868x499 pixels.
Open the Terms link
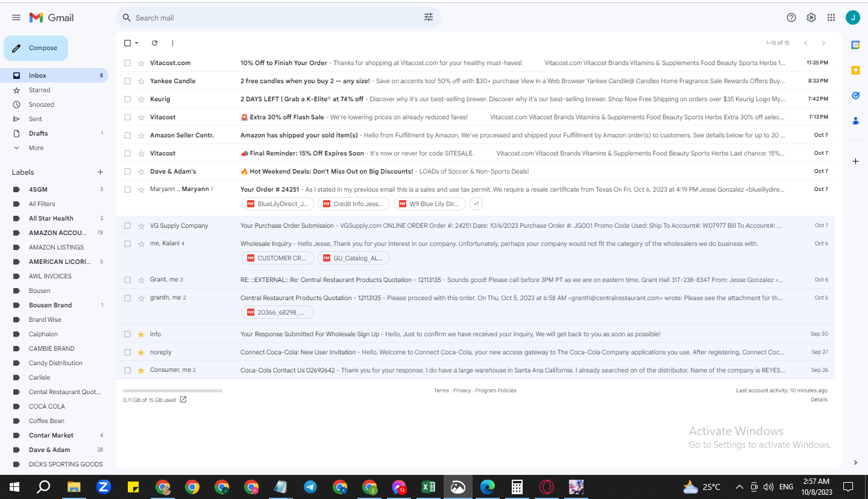441,391
